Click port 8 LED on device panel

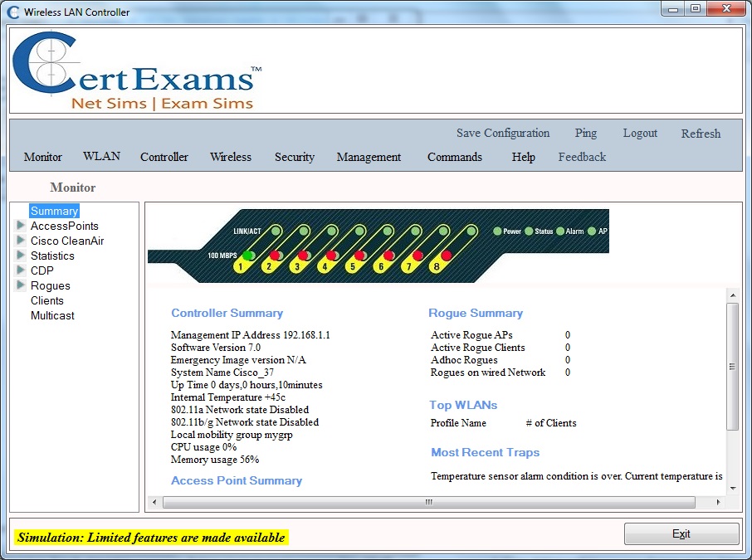coord(445,256)
